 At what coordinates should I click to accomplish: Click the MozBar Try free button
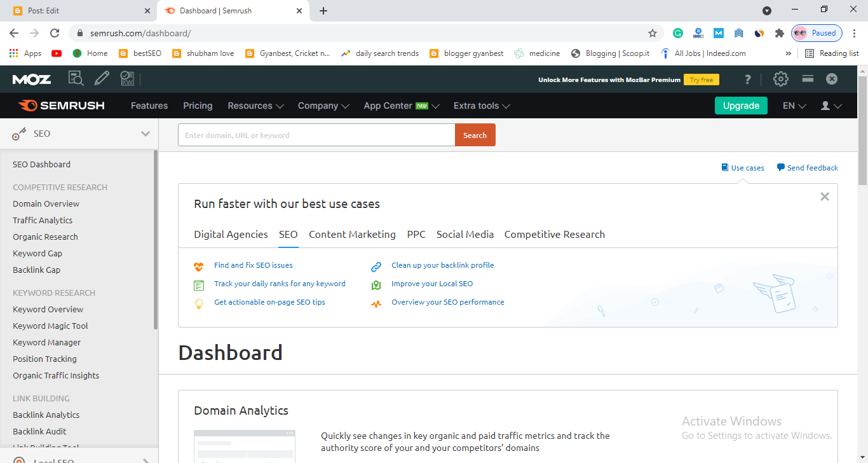click(x=702, y=79)
